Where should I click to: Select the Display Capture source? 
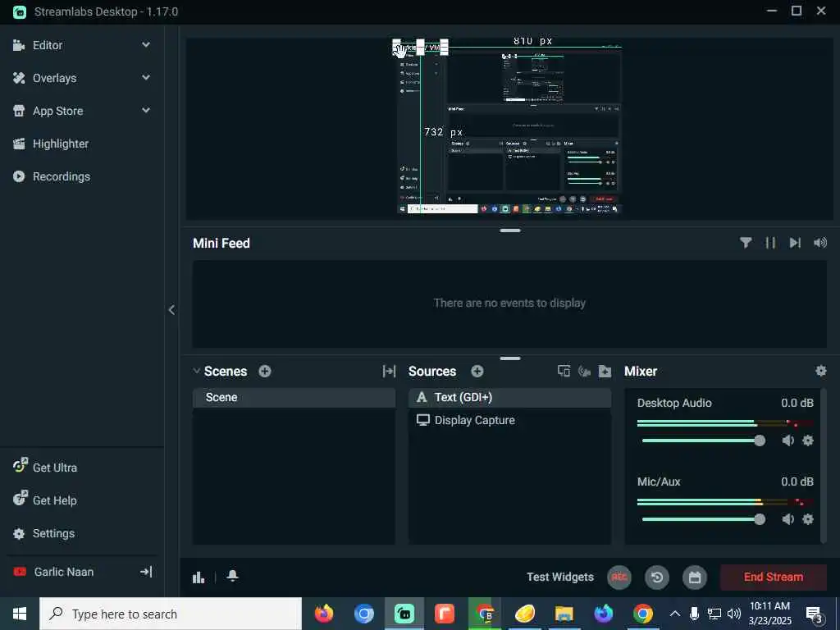(x=509, y=421)
